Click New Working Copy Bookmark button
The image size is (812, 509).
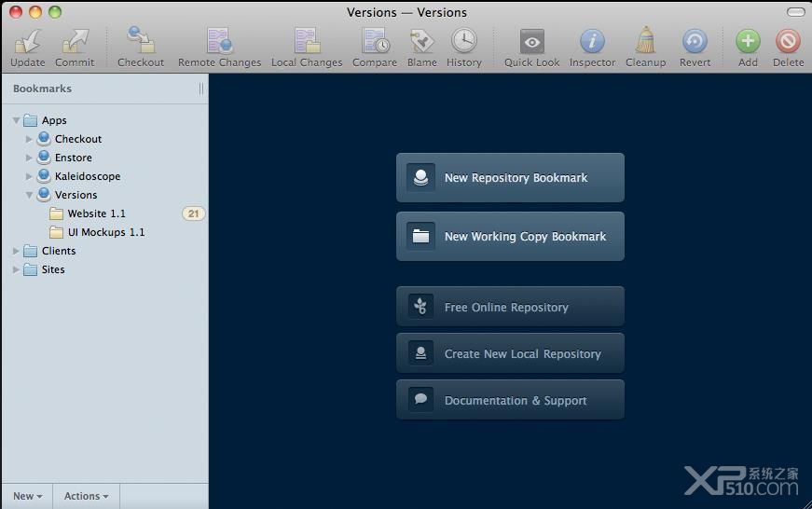click(x=510, y=236)
